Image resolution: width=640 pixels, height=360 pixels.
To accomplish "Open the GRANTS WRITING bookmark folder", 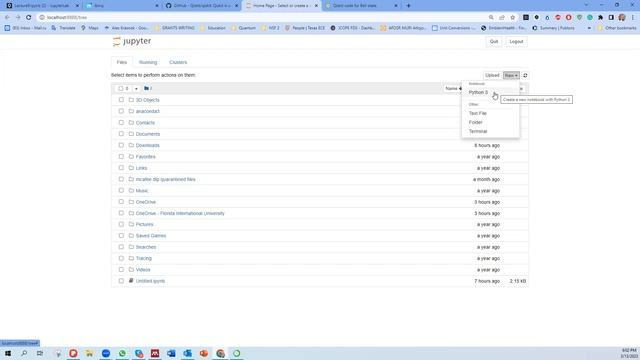I will pyautogui.click(x=174, y=28).
